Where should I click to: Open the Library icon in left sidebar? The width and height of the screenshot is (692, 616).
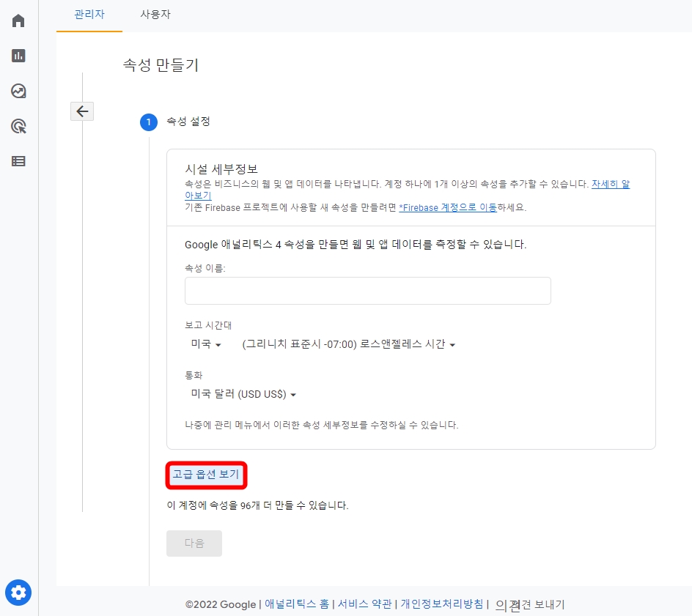(18, 161)
